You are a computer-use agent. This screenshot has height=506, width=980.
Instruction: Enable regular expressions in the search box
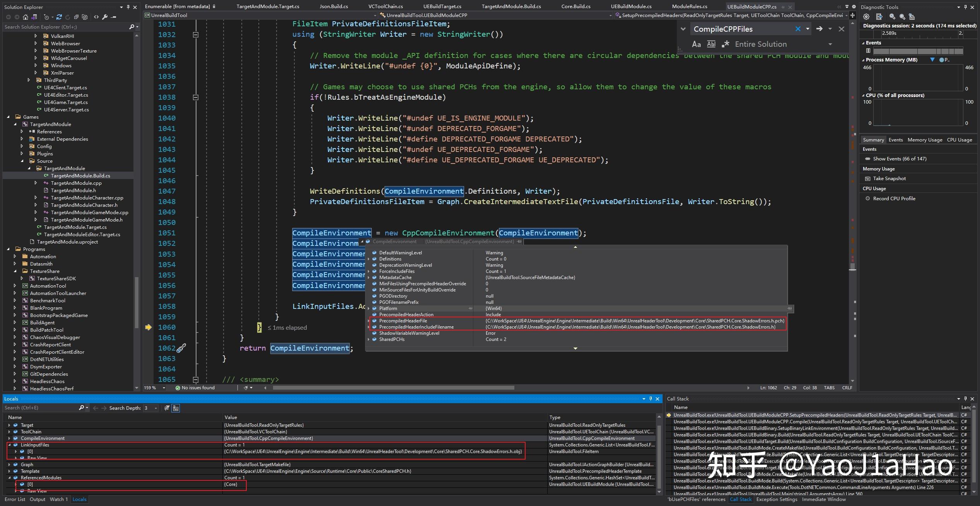(x=726, y=44)
